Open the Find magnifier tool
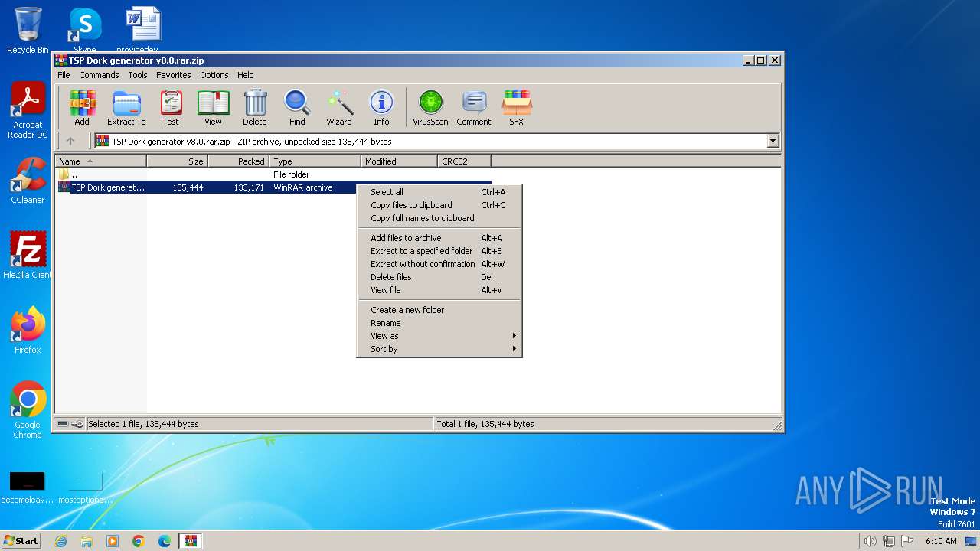This screenshot has width=980, height=551. [297, 107]
